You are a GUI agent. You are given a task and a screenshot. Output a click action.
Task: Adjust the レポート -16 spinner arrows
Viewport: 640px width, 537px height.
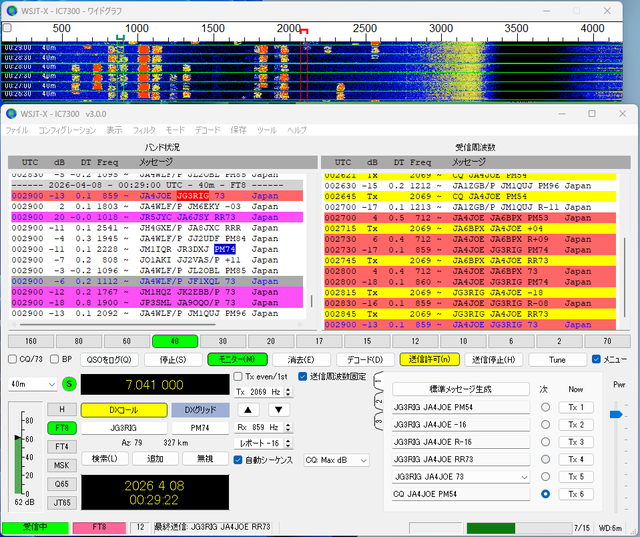[288, 443]
